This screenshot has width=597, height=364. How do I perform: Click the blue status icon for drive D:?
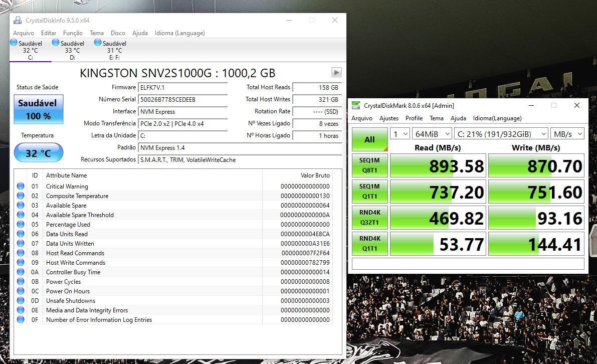coord(56,43)
